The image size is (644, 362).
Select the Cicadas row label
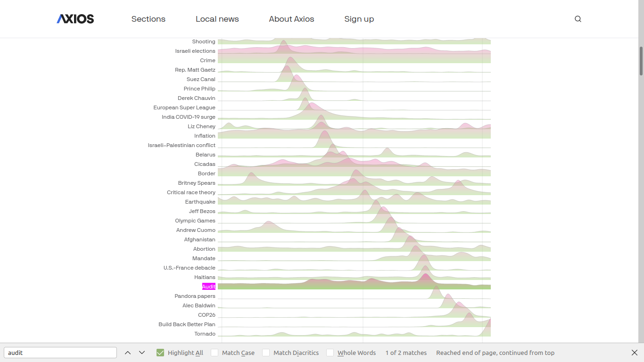click(205, 164)
